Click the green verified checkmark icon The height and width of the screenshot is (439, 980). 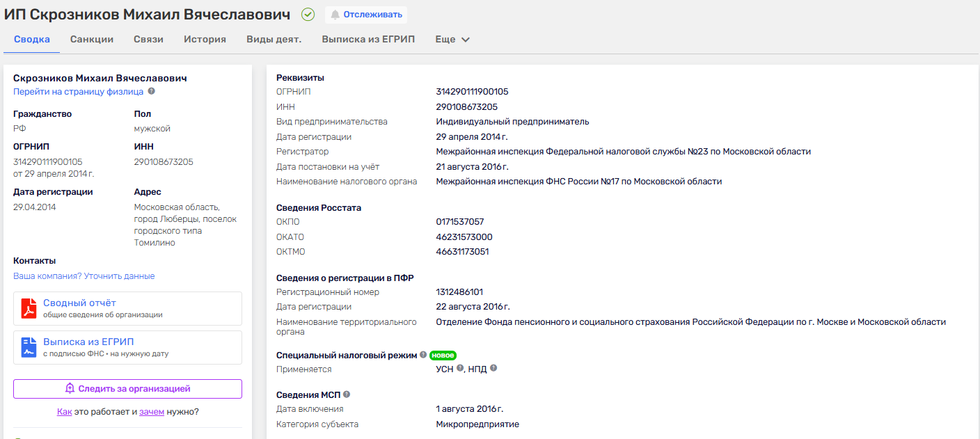tap(308, 15)
